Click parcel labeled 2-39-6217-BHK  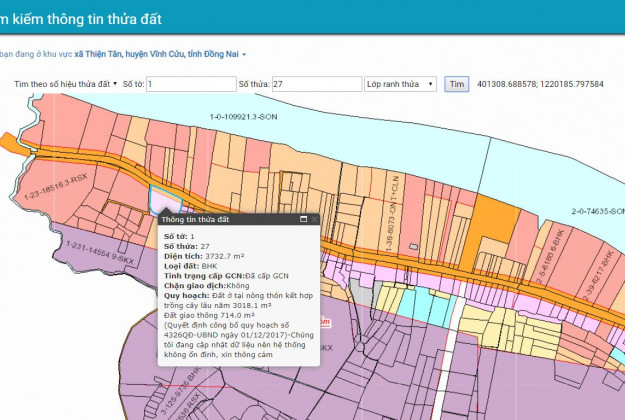tap(599, 275)
